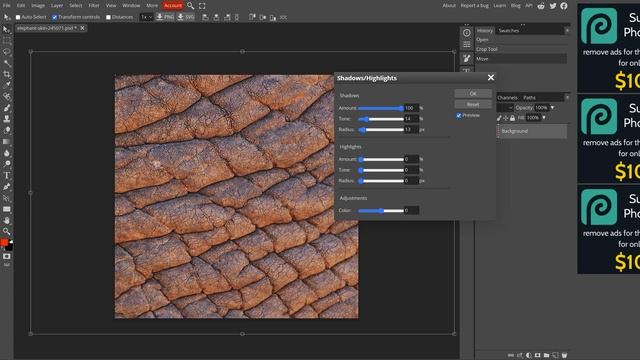The width and height of the screenshot is (640, 360).
Task: Select the Rectangle shape tool
Action: coord(7,209)
